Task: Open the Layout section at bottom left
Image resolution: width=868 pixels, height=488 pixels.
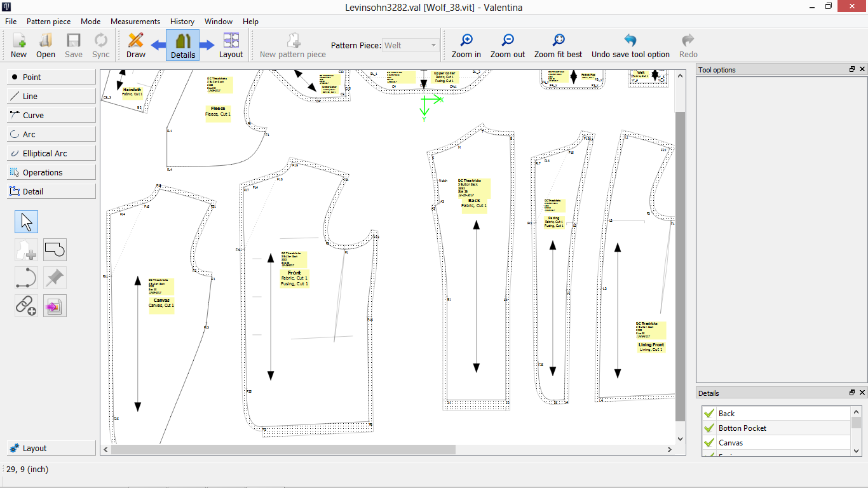Action: coord(51,448)
